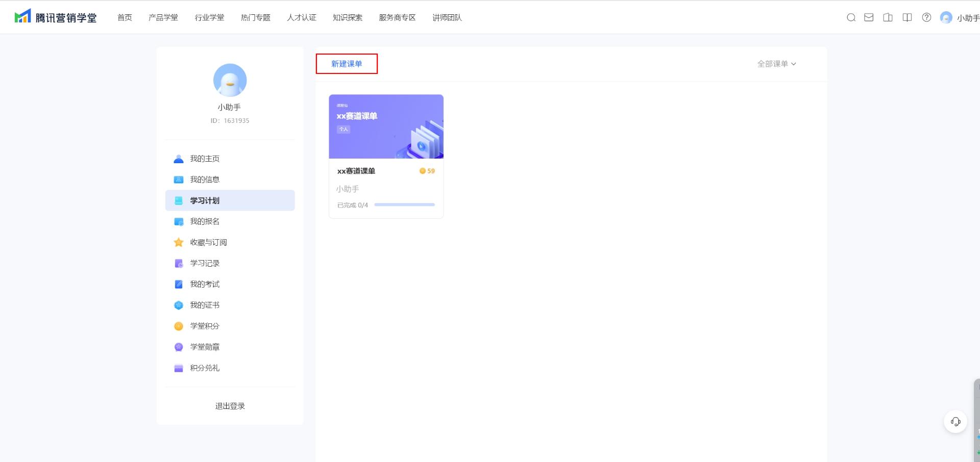The width and height of the screenshot is (980, 462).
Task: Select 我的证书 in the sidebar
Action: tap(205, 305)
